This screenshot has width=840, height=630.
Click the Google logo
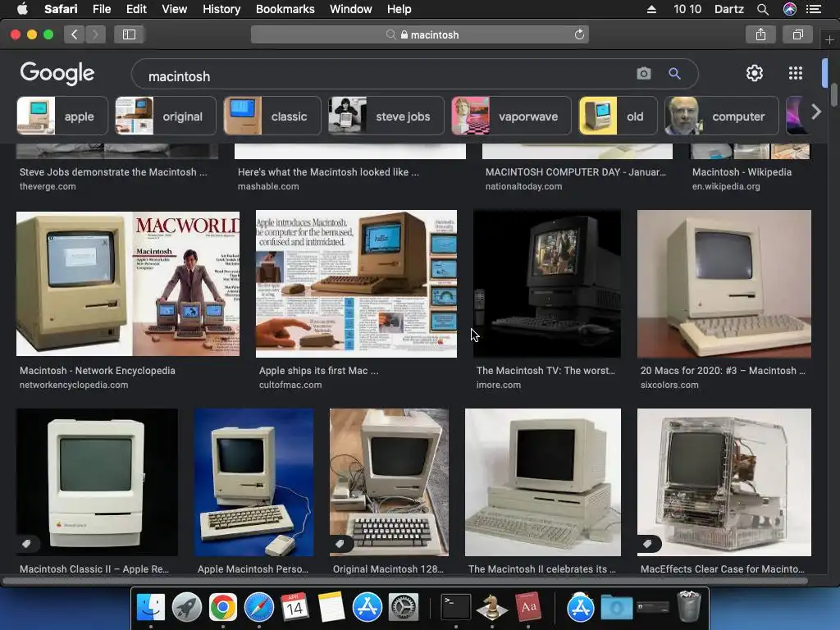pos(57,73)
